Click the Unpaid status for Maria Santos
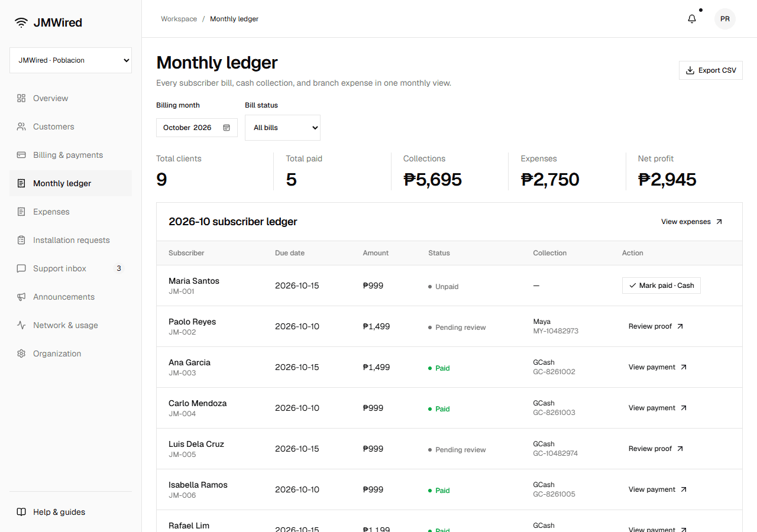The height and width of the screenshot is (532, 757). click(444, 287)
